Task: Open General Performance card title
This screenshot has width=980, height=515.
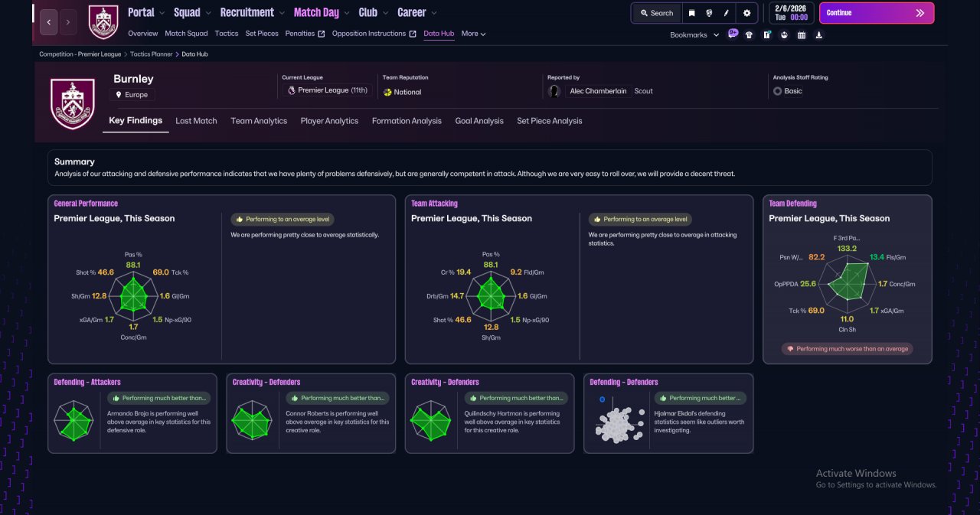Action: [86, 204]
